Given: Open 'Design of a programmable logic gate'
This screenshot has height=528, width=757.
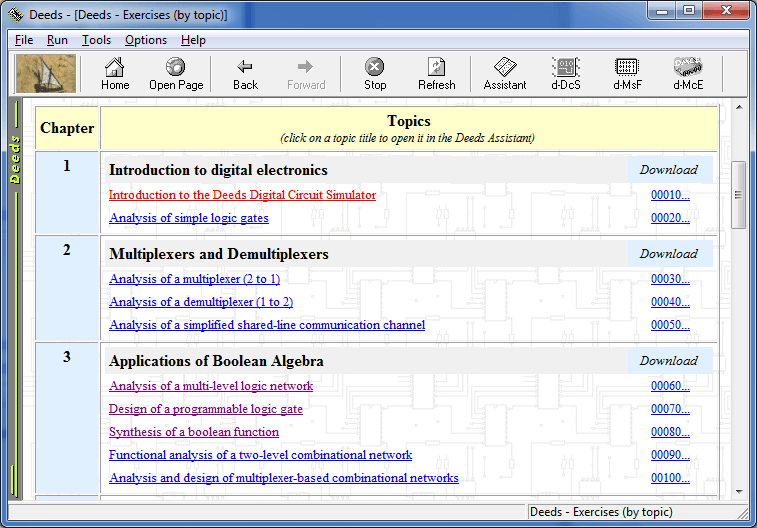Looking at the screenshot, I should [206, 409].
